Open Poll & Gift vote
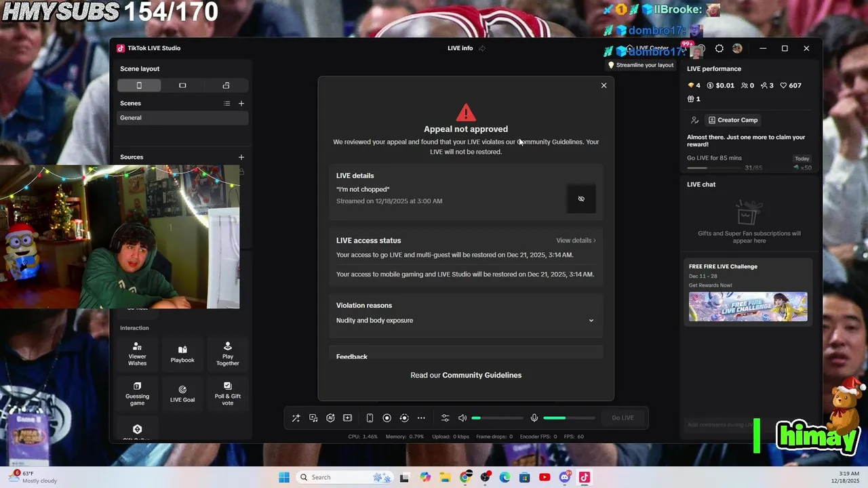 tap(227, 394)
